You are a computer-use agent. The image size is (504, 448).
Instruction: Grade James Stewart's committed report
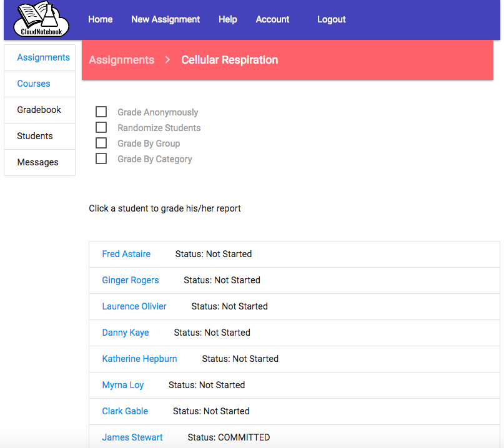(132, 437)
